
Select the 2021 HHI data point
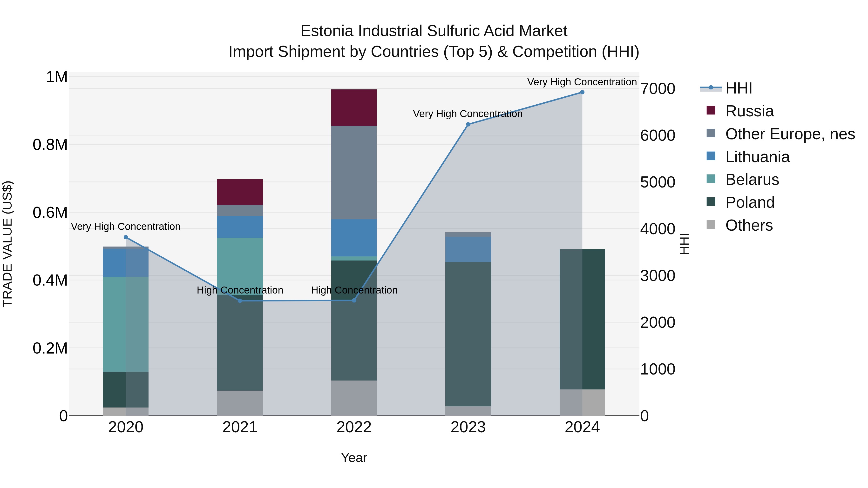(x=240, y=301)
